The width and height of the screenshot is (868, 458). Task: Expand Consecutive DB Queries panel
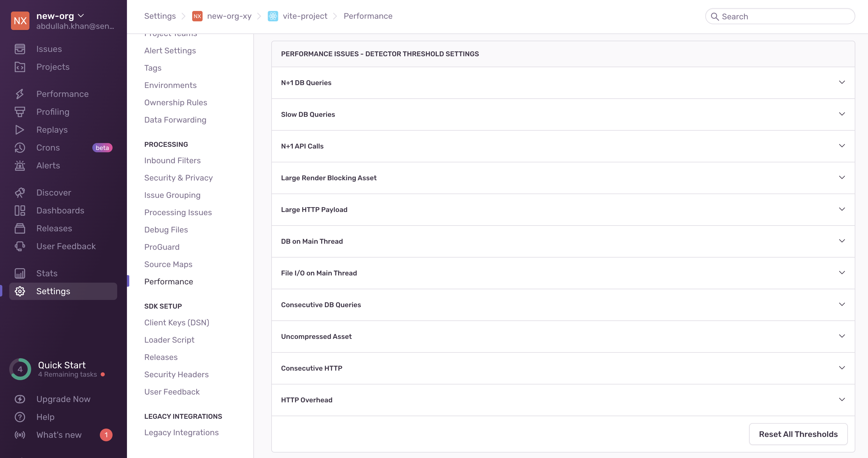pos(841,305)
